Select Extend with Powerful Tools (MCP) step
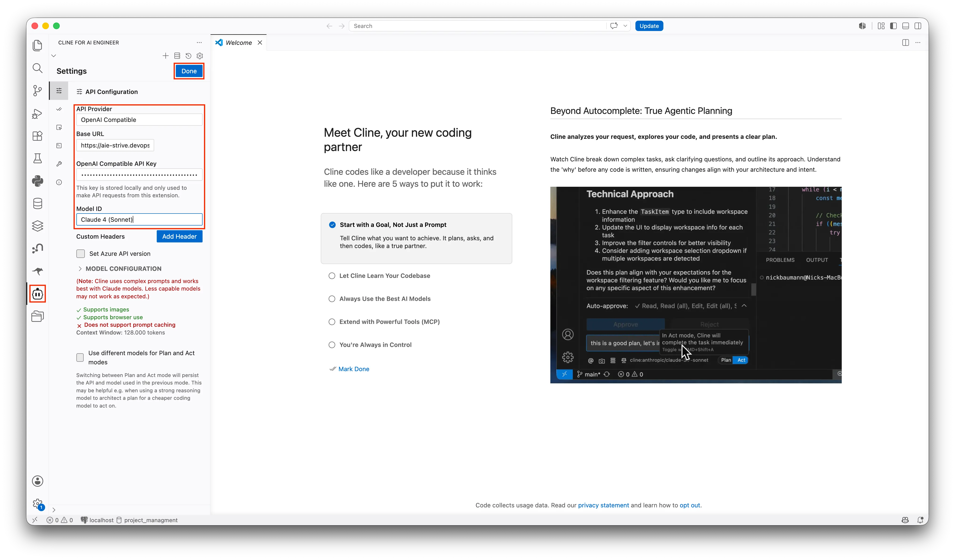The image size is (955, 560). (332, 322)
